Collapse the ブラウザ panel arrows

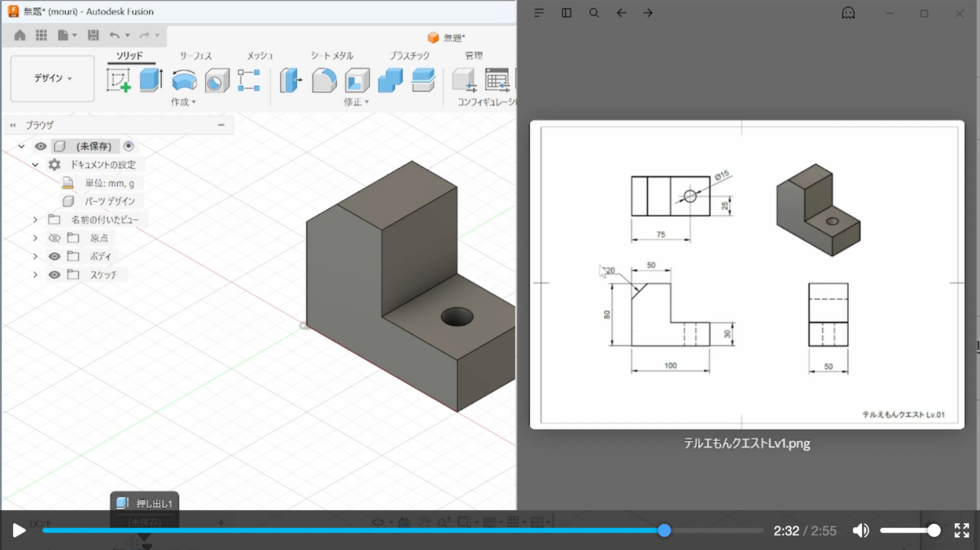tap(13, 125)
